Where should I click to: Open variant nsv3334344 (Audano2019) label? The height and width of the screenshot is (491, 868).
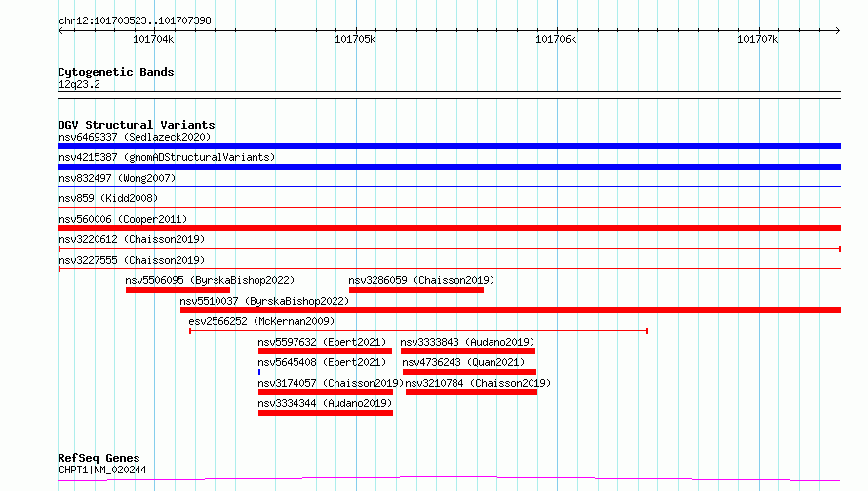coord(325,403)
